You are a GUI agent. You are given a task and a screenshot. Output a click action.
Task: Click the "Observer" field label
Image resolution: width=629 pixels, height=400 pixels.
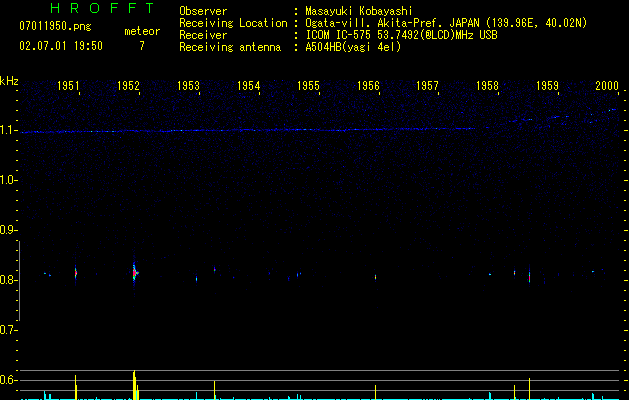(203, 11)
